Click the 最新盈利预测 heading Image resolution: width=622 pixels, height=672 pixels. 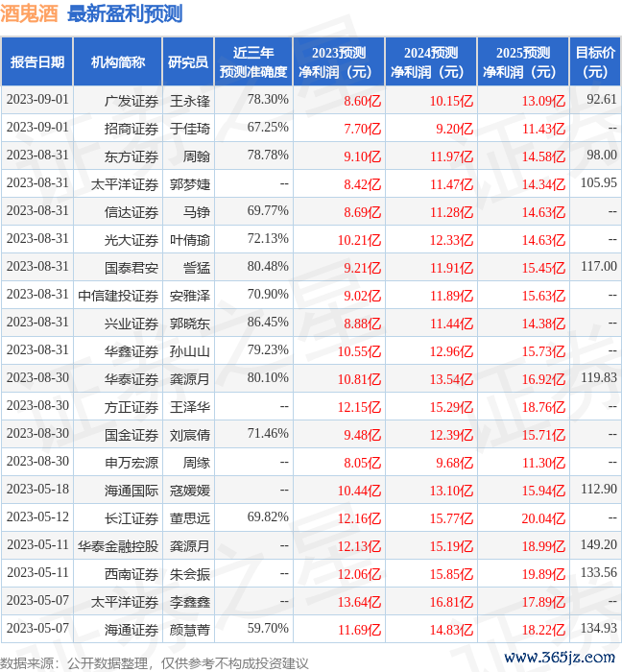click(125, 13)
